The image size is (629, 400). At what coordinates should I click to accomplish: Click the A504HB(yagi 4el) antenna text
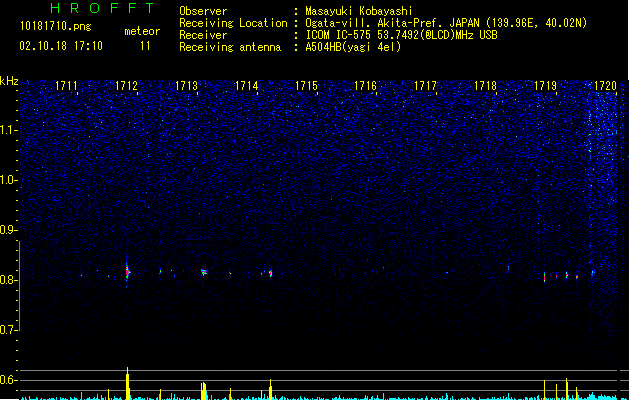[353, 47]
